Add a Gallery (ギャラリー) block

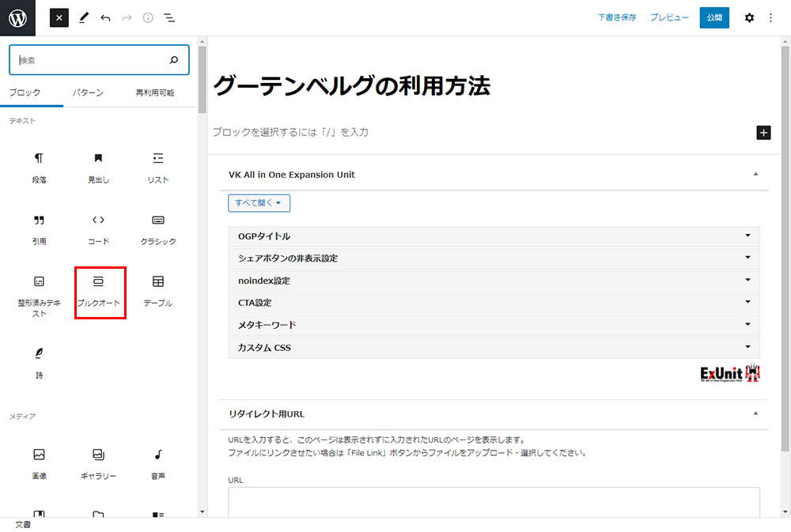(99, 463)
